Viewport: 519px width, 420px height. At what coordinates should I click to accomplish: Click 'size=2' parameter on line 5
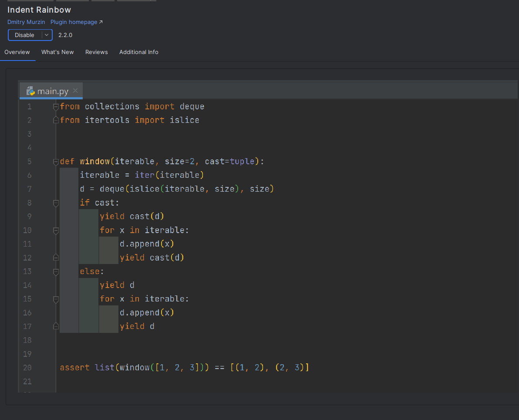click(180, 162)
